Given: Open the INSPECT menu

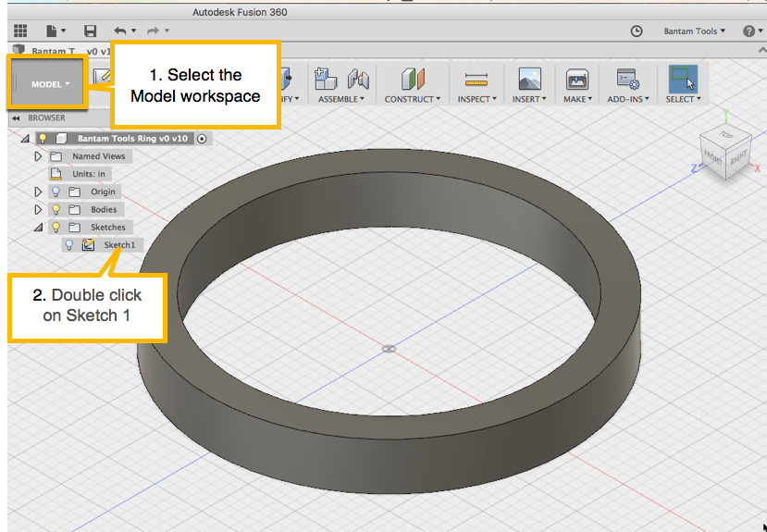Looking at the screenshot, I should (476, 99).
